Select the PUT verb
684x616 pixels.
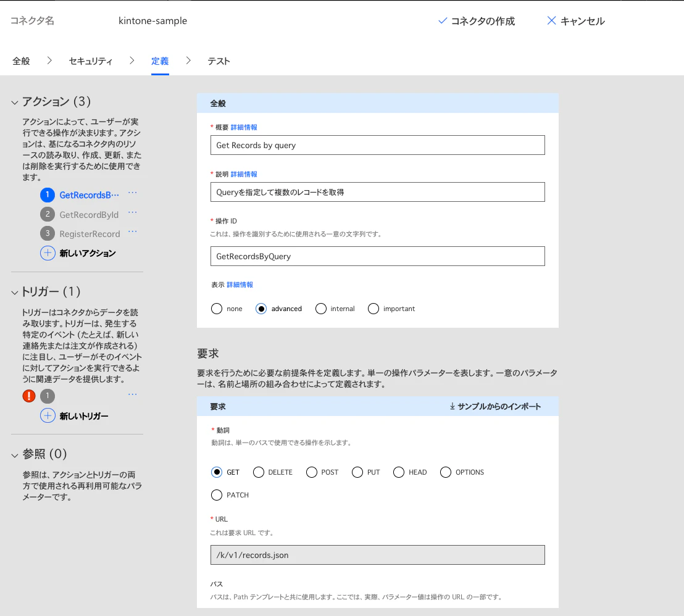(x=357, y=472)
